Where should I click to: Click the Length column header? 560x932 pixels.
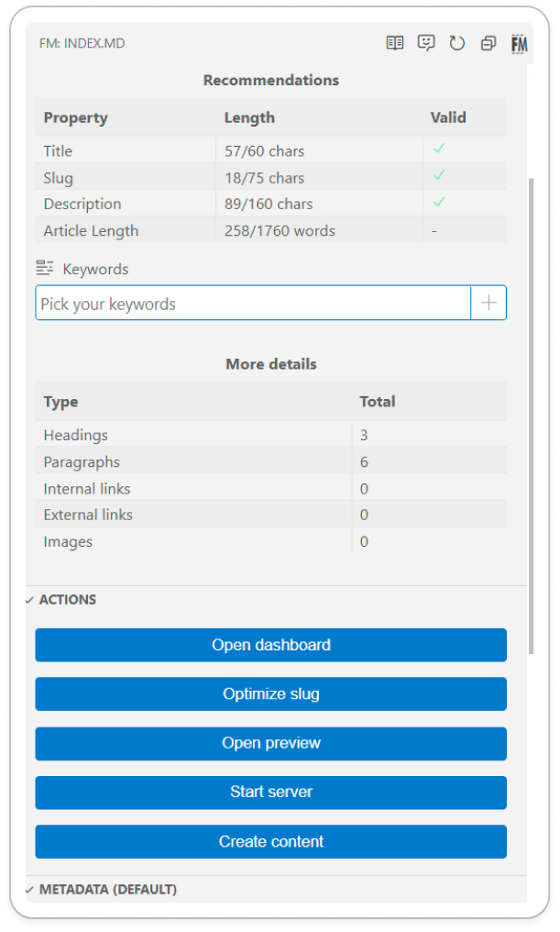(249, 117)
